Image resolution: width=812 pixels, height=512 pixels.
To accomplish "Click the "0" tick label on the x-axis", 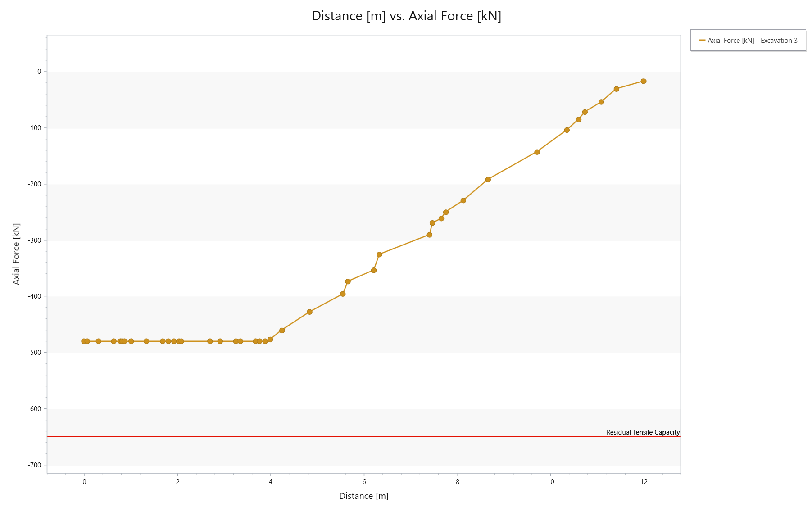I will coord(84,482).
